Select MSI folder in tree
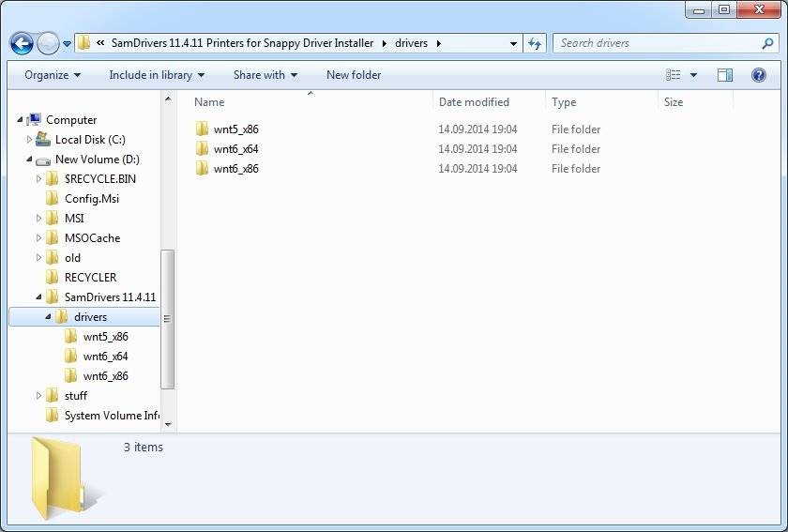The image size is (788, 532). (x=74, y=219)
